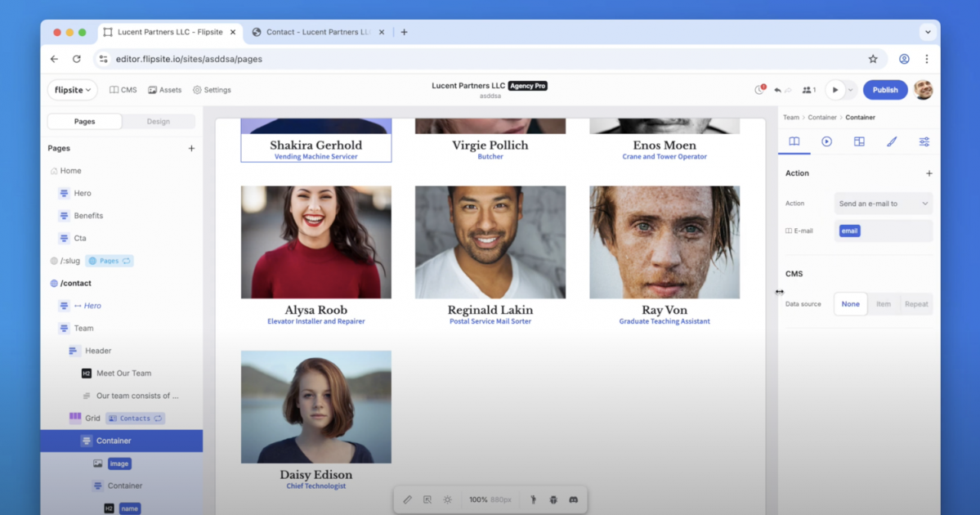This screenshot has width=980, height=515.
Task: Reload the browser page
Action: 76,59
